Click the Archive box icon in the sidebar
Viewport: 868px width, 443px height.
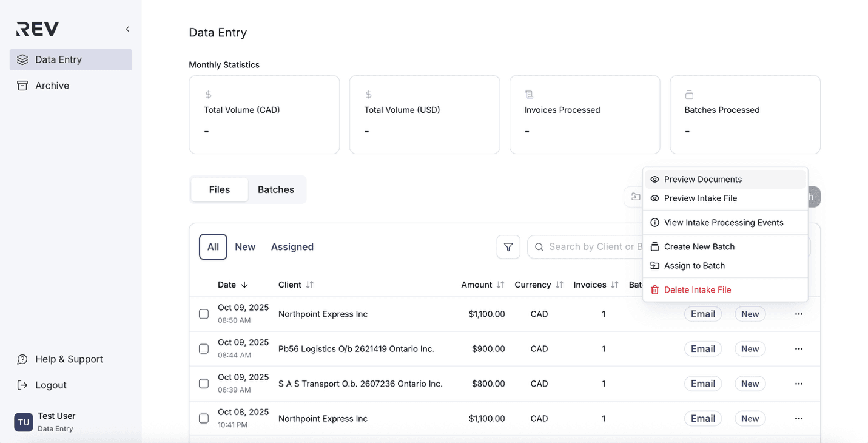point(22,85)
